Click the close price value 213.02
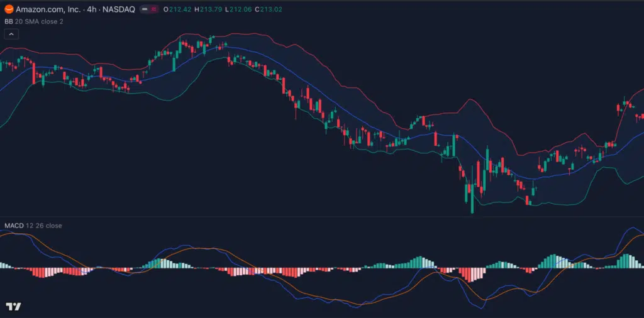The height and width of the screenshot is (318, 644). 271,9
